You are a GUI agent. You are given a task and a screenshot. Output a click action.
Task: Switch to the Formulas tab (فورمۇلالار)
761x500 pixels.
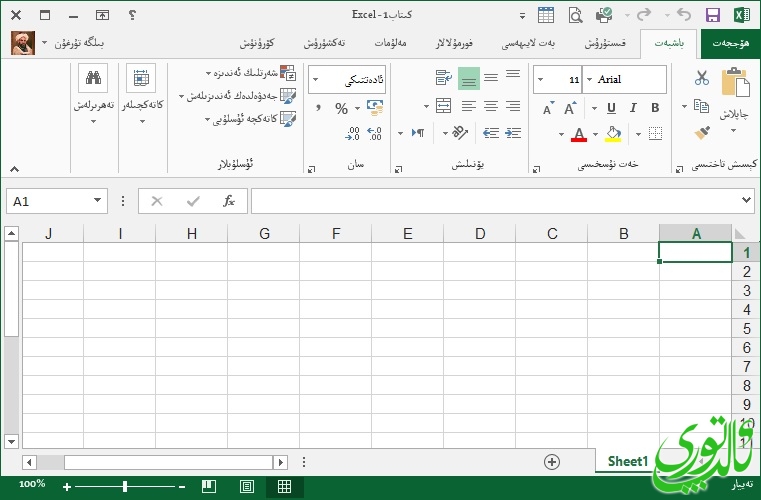454,43
